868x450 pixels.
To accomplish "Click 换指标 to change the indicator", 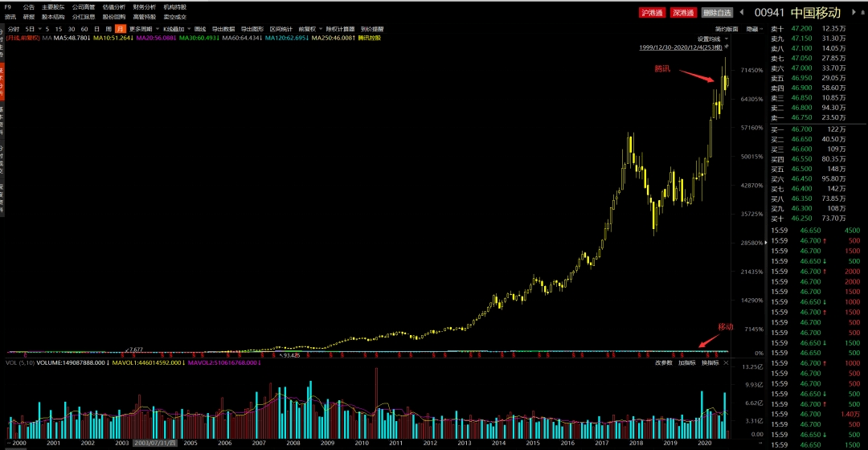I will (x=710, y=363).
